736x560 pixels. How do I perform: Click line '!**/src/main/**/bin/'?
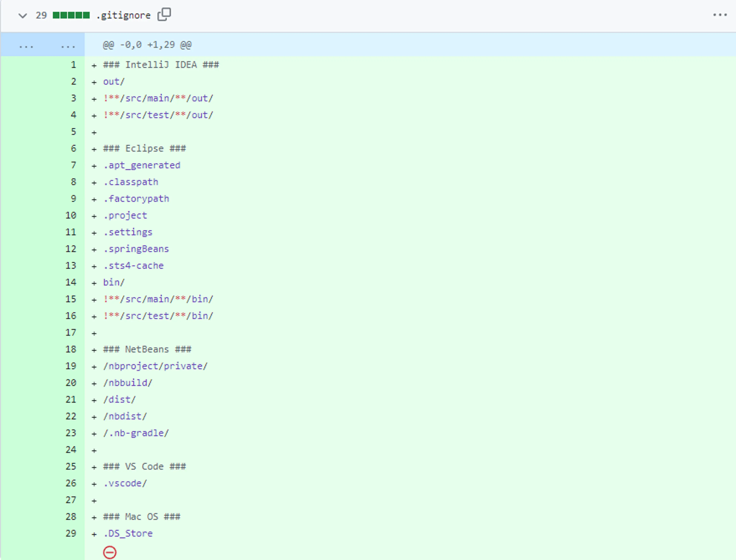[158, 299]
